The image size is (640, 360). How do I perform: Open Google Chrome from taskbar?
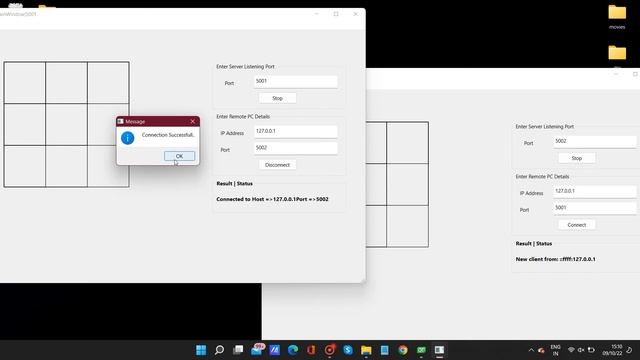[x=403, y=350]
